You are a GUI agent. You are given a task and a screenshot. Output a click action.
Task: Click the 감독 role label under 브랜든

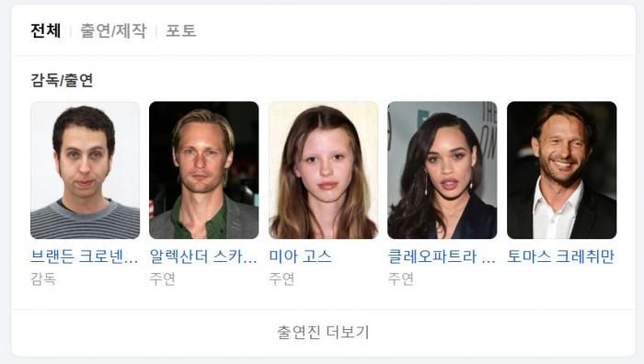pos(43,279)
